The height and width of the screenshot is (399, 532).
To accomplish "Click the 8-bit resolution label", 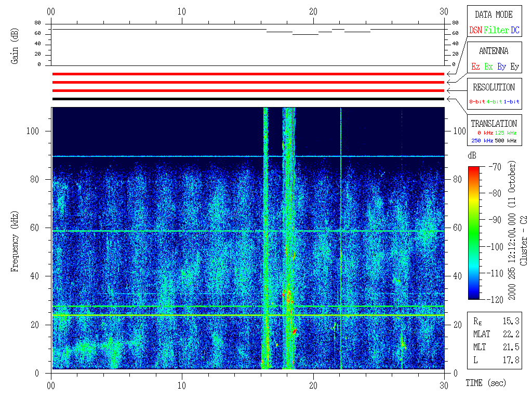I will pos(479,102).
